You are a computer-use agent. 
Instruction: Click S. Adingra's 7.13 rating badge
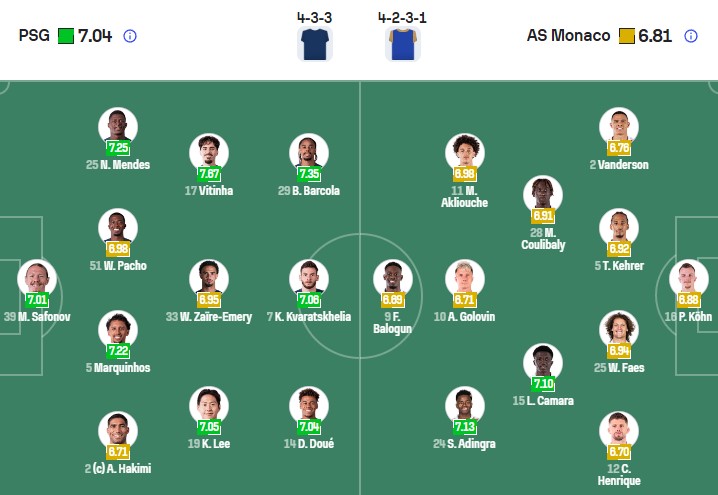(x=465, y=426)
